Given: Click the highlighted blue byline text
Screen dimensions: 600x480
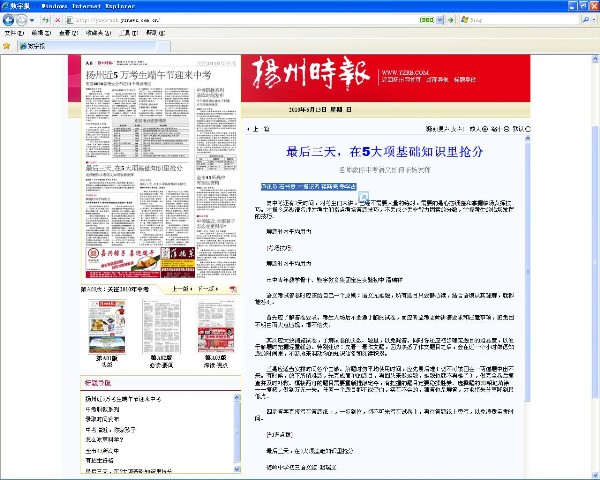Looking at the screenshot, I should coord(308,187).
